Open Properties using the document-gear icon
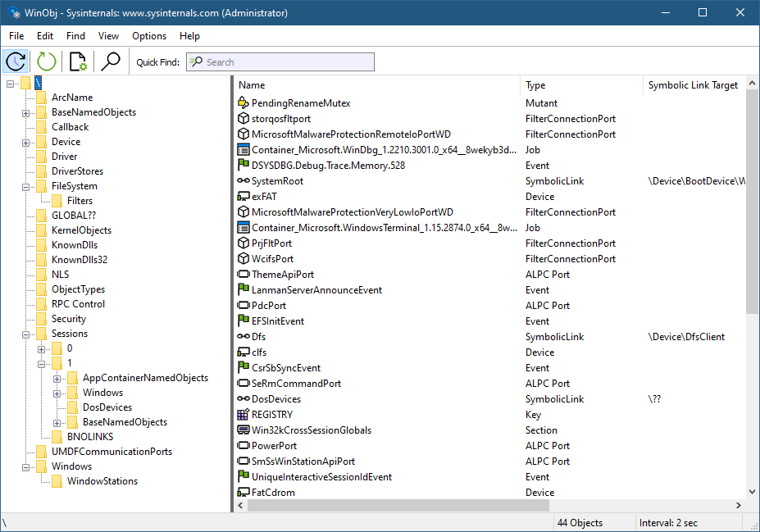The width and height of the screenshot is (760, 532). click(x=78, y=61)
